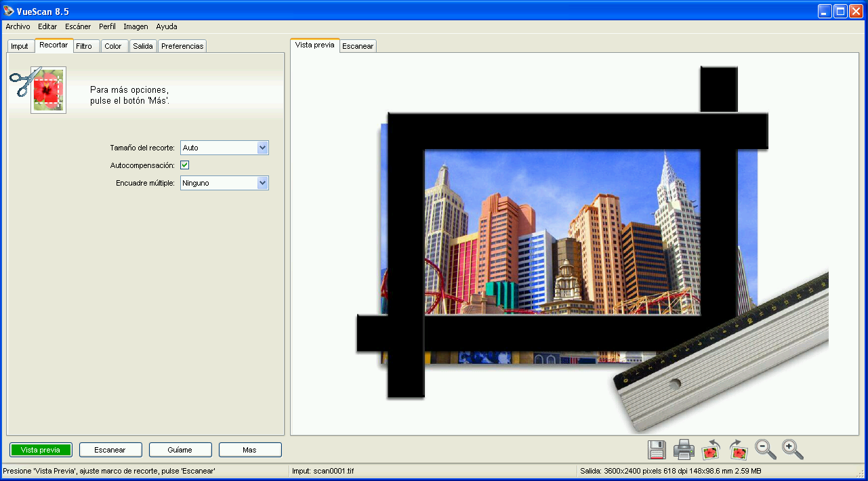Screen dimensions: 868x481
Task: Open the Archivo menu
Action: (18, 27)
